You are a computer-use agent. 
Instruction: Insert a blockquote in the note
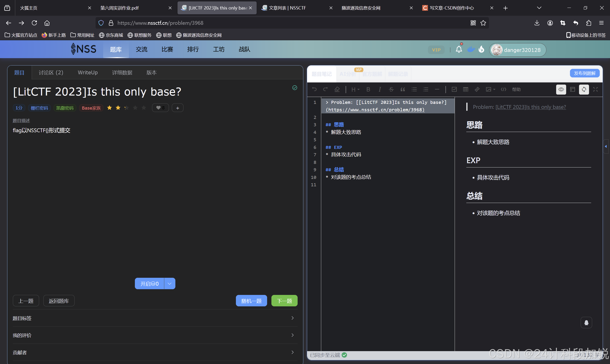(403, 90)
